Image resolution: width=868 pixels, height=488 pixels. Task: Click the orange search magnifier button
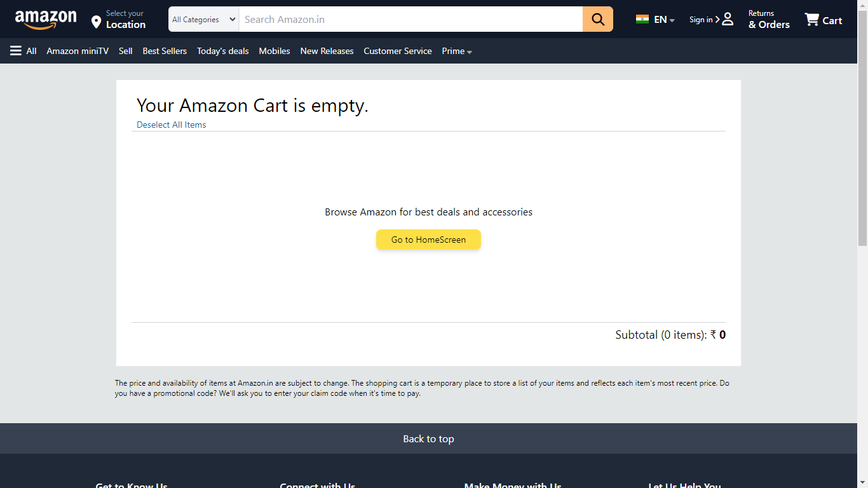coord(597,19)
